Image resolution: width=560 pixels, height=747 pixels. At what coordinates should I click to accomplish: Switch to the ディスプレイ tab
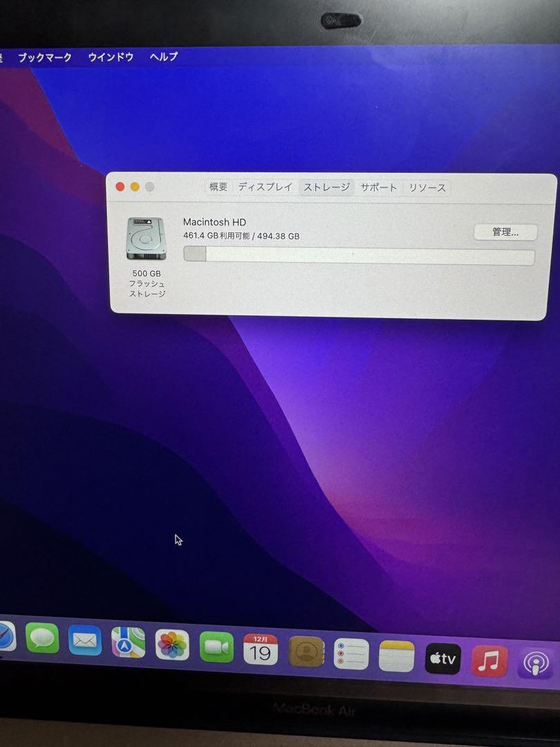pyautogui.click(x=265, y=187)
